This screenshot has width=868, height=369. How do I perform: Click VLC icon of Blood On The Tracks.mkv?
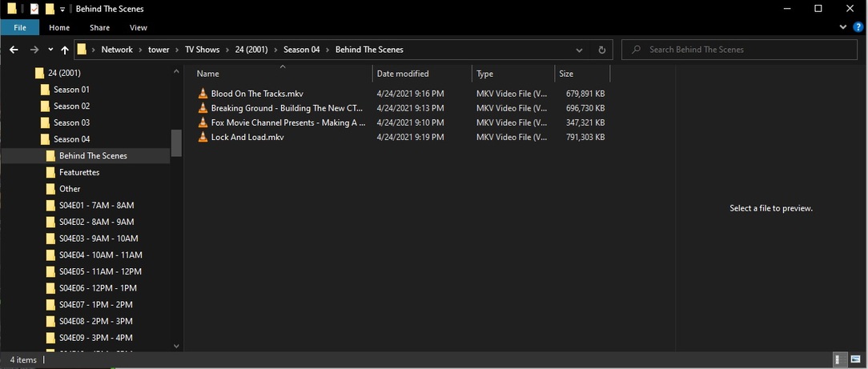[x=203, y=94]
